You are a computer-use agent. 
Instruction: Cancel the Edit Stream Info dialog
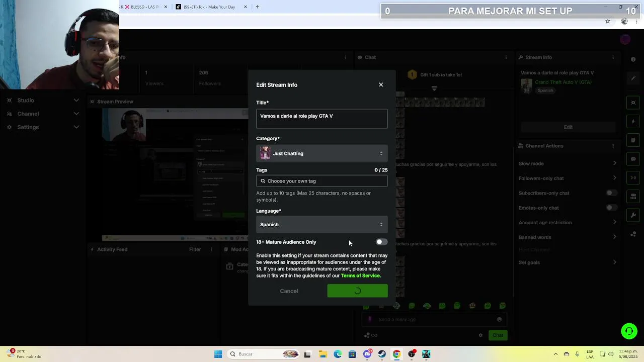pos(289,291)
